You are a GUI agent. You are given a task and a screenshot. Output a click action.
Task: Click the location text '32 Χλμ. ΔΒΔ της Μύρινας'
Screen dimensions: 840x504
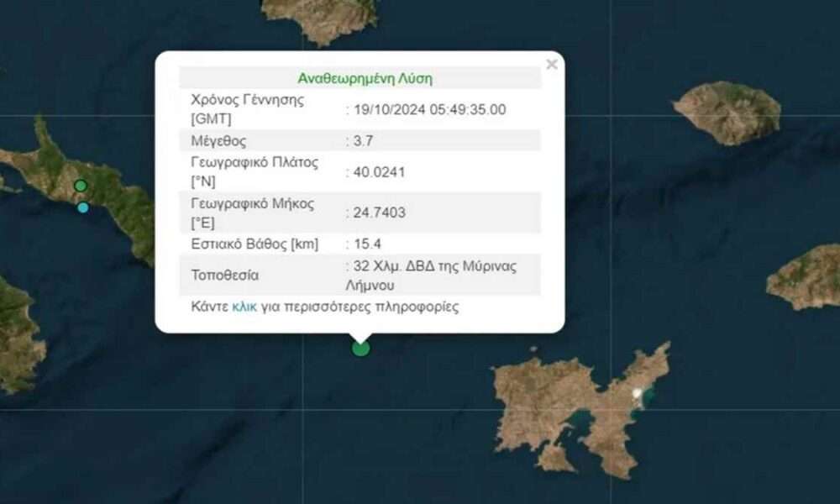pos(435,266)
